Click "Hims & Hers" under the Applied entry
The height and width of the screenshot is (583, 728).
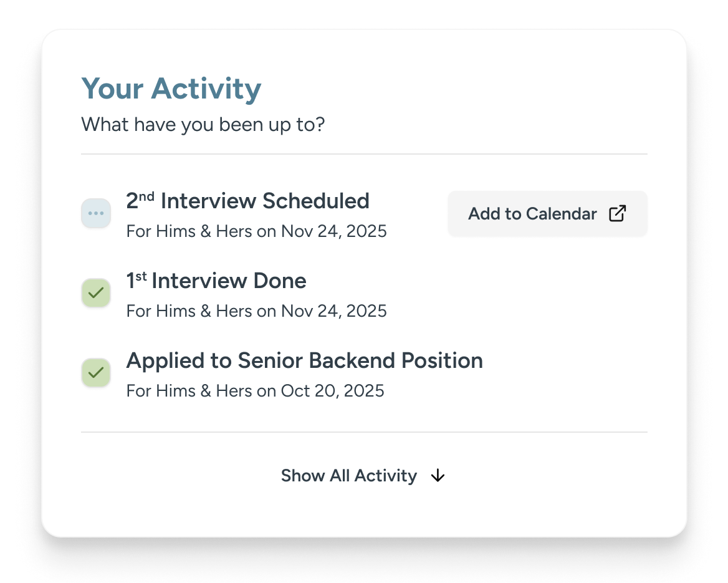pyautogui.click(x=204, y=391)
